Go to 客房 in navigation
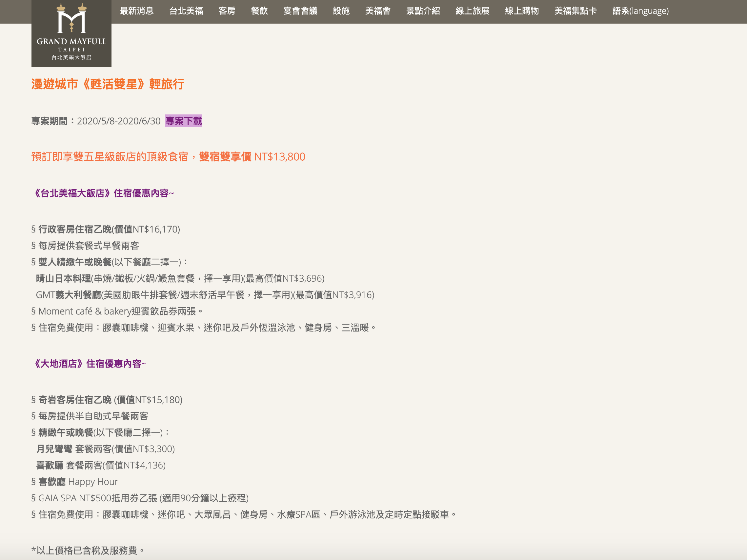This screenshot has width=747, height=560. click(227, 11)
